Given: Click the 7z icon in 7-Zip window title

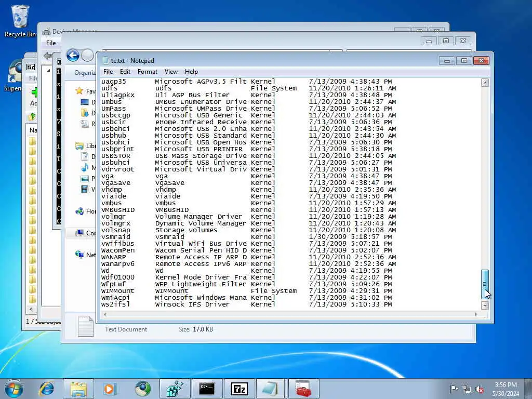Looking at the screenshot, I should 31,67.
